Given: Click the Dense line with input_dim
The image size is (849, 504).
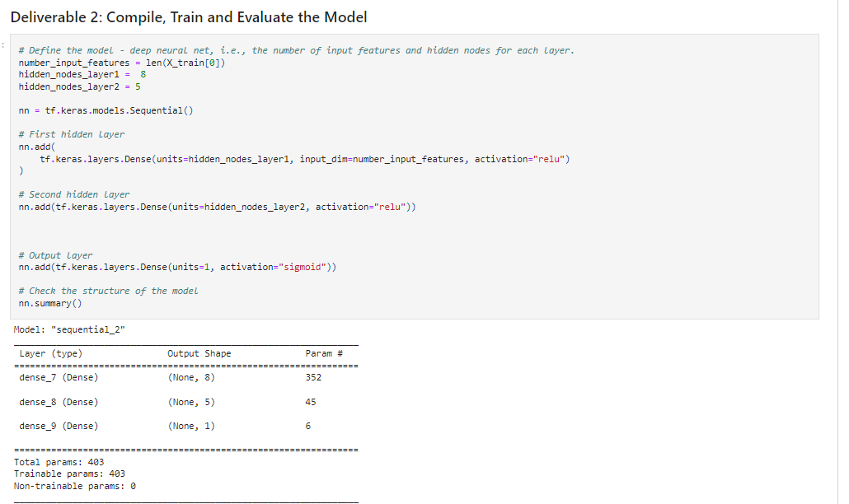Looking at the screenshot, I should [x=305, y=159].
